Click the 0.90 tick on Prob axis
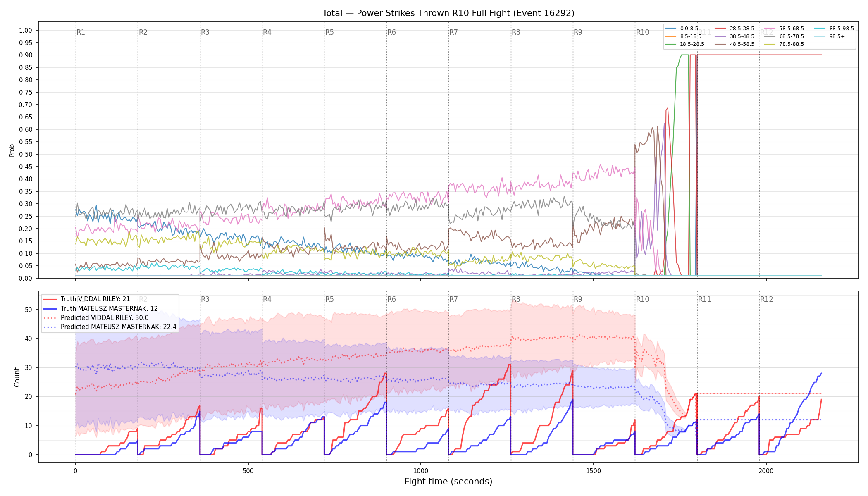The image size is (868, 496). pyautogui.click(x=26, y=55)
